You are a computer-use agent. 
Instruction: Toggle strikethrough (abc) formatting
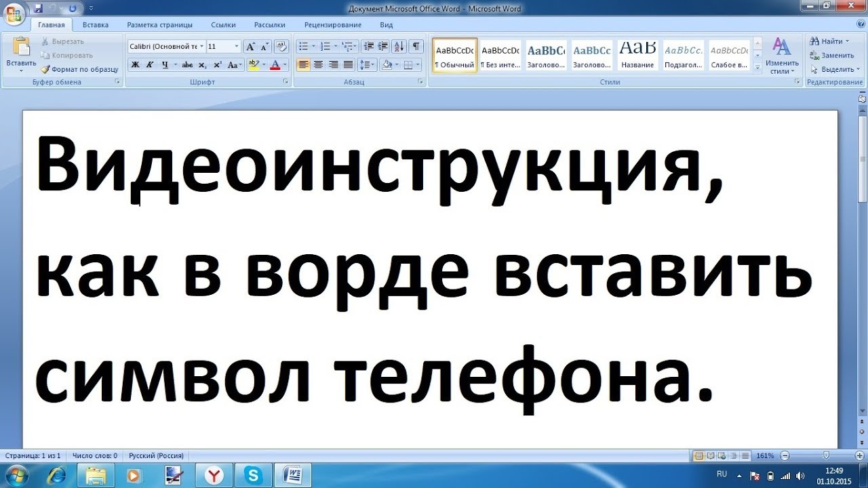coord(187,65)
